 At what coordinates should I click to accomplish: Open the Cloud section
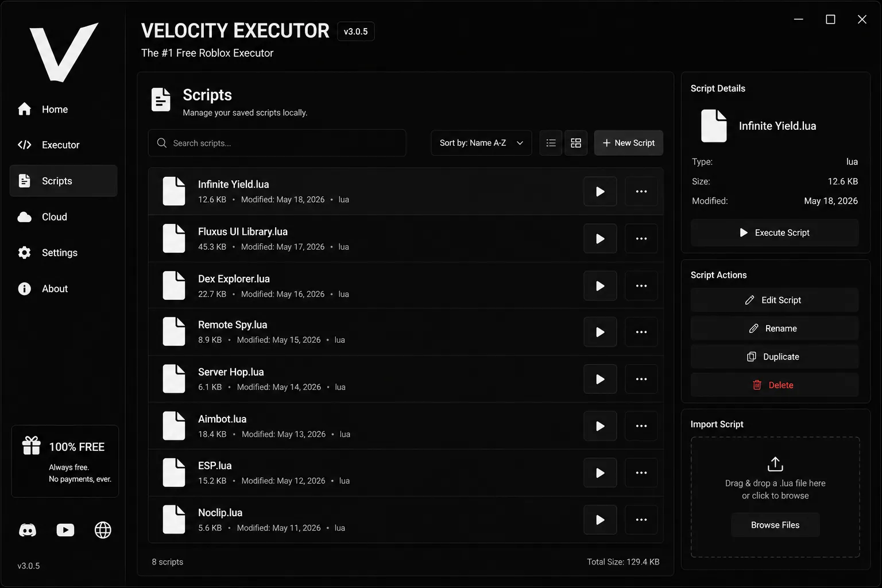pyautogui.click(x=64, y=216)
